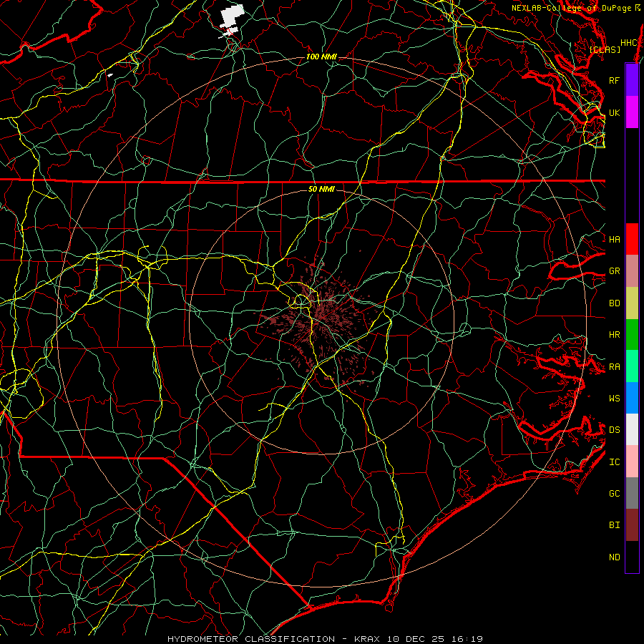This screenshot has width=644, height=644.
Task: Pick the dark green HR legend swatch
Action: tap(632, 334)
